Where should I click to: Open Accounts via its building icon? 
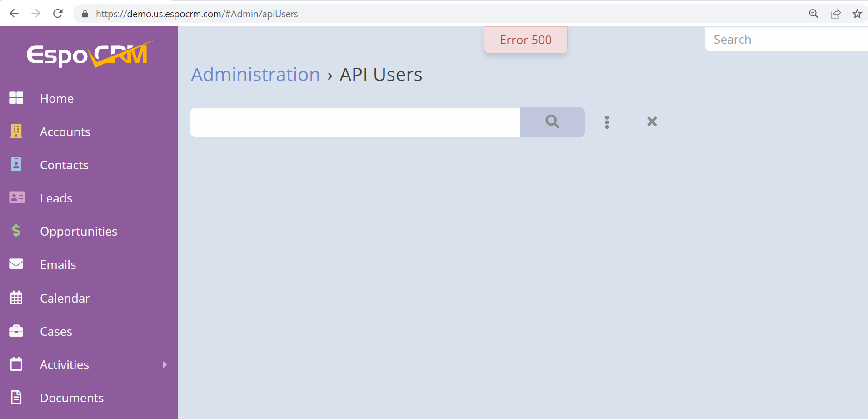[16, 131]
